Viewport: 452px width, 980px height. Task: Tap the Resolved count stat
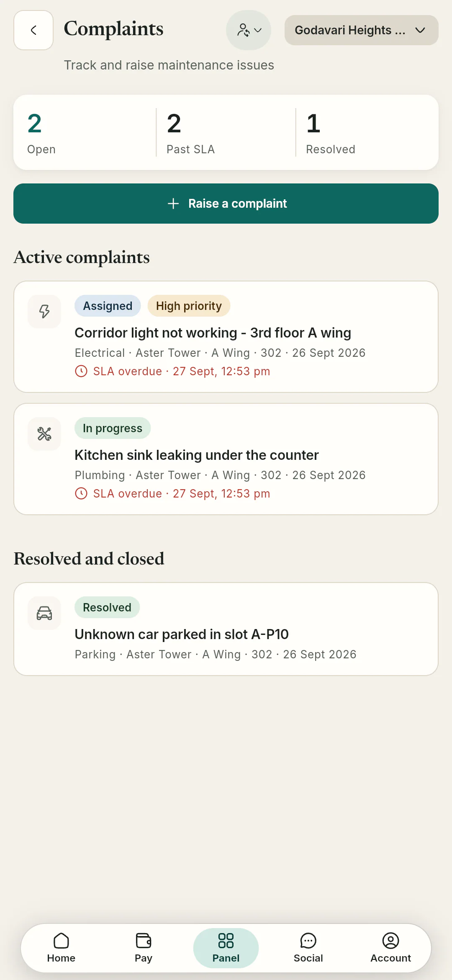click(x=330, y=133)
